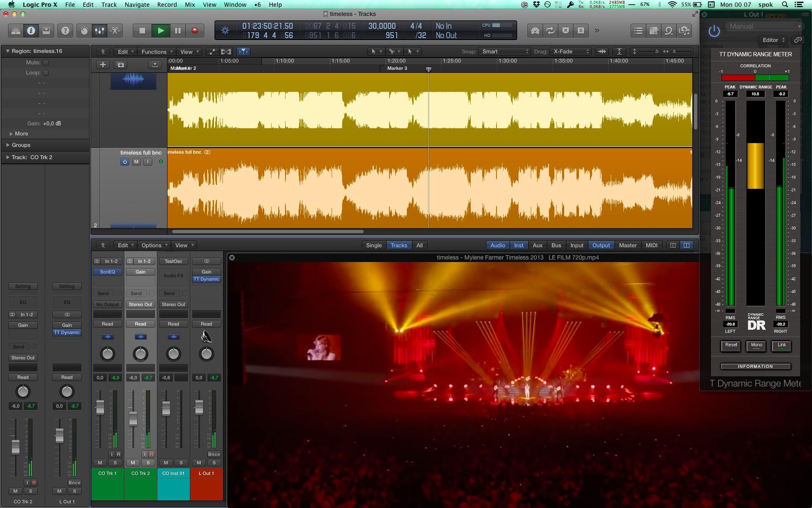Toggle the Mixer button in control bar
Image resolution: width=812 pixels, height=508 pixels.
point(99,30)
